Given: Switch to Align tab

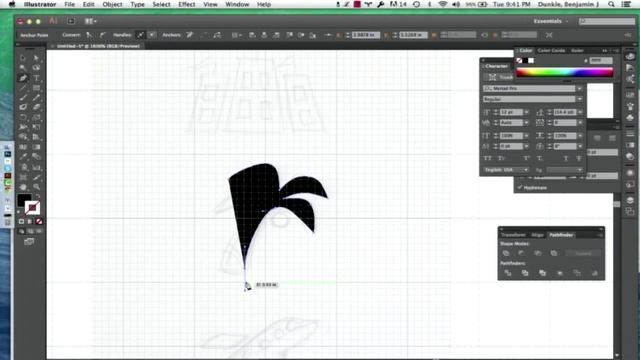Looking at the screenshot, I should coord(538,235).
